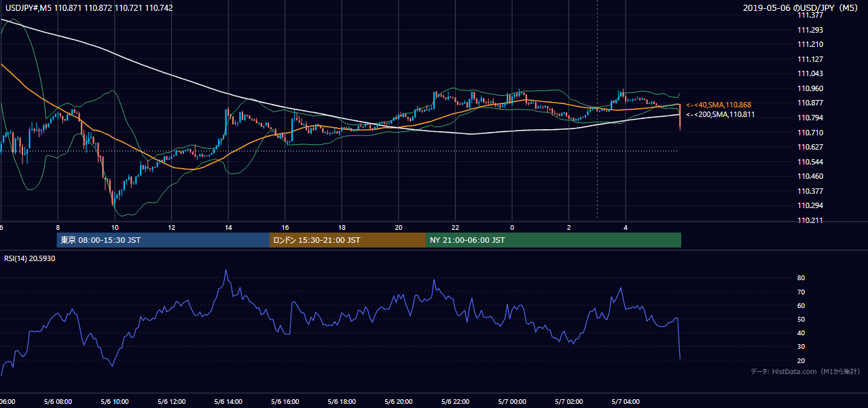Click the 5/7 04:00 date label
Viewport: 868px width, 408px height.
tap(626, 402)
